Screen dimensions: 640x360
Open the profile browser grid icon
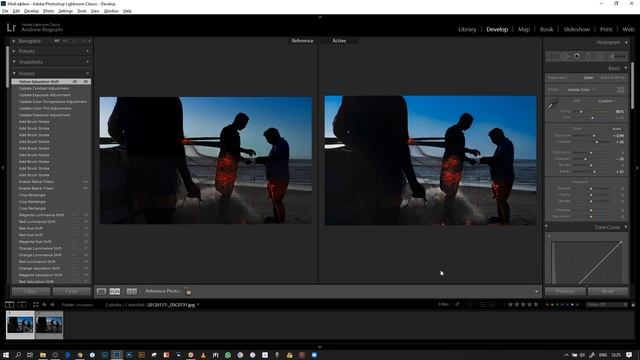(620, 89)
